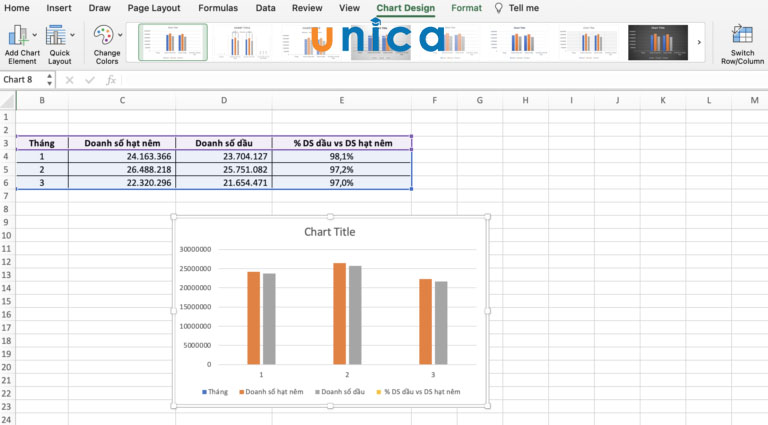Select column F header

[434, 100]
